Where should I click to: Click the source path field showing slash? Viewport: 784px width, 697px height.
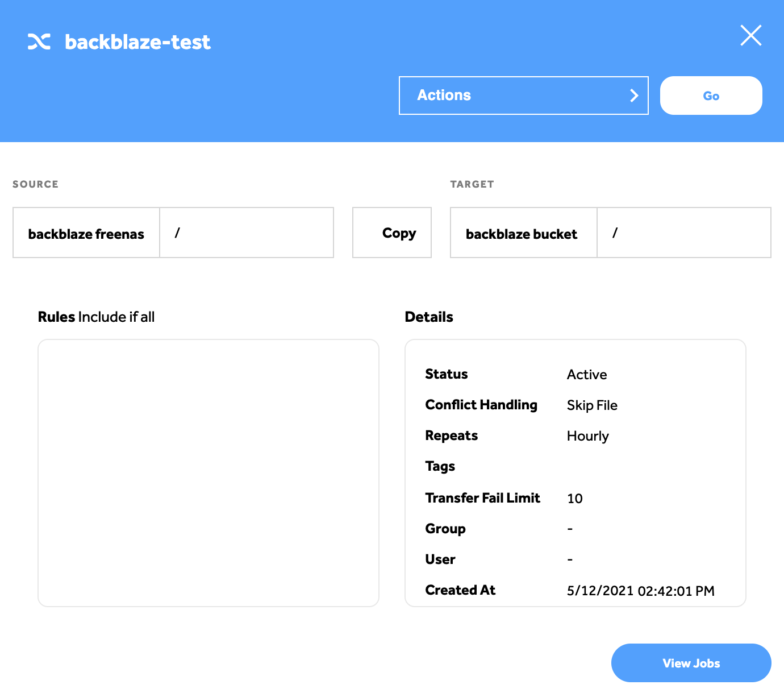click(x=247, y=233)
